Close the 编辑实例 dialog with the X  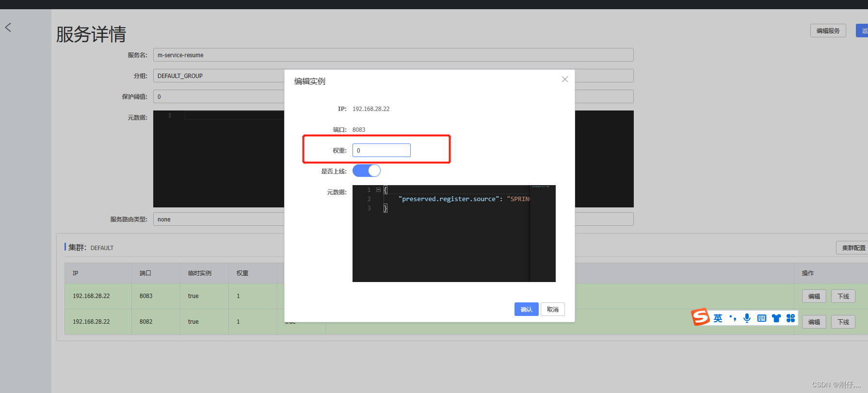click(x=564, y=79)
